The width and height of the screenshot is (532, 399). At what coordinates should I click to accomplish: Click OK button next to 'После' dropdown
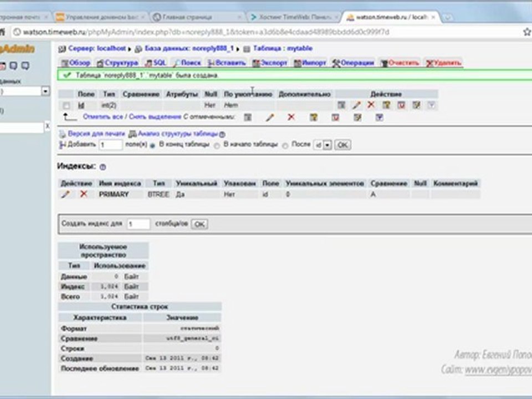342,145
